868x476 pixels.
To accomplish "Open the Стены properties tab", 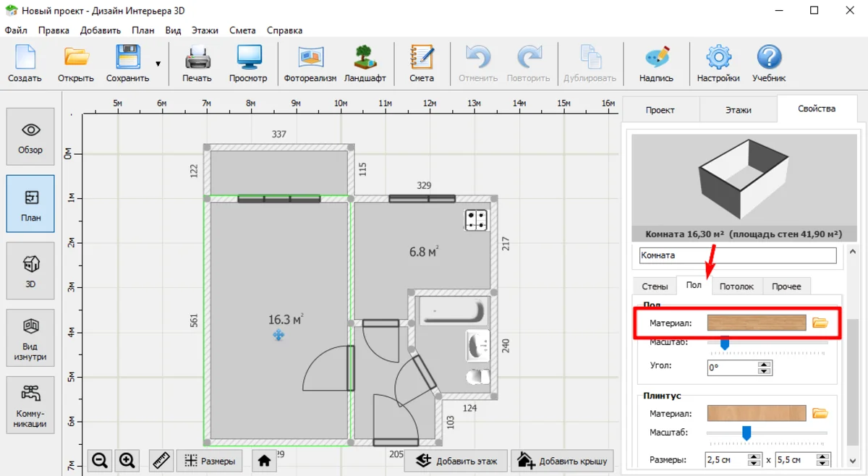I will coord(655,286).
